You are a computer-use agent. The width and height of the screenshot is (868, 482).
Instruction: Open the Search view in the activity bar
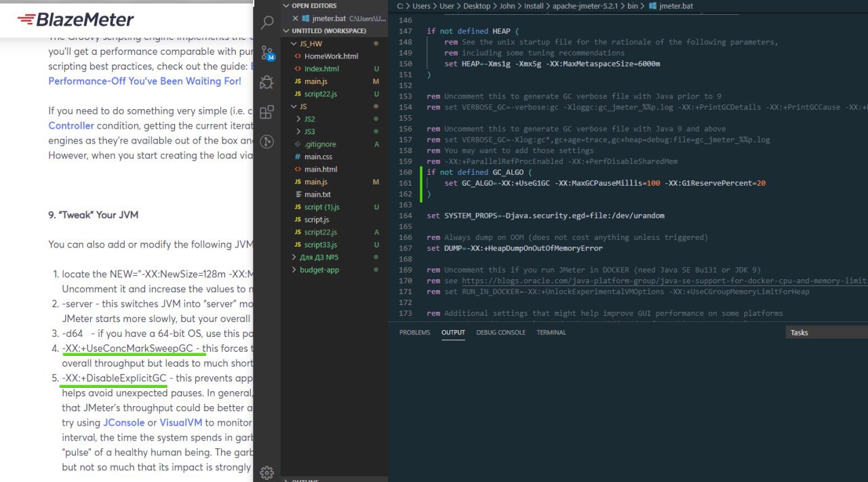click(x=267, y=22)
